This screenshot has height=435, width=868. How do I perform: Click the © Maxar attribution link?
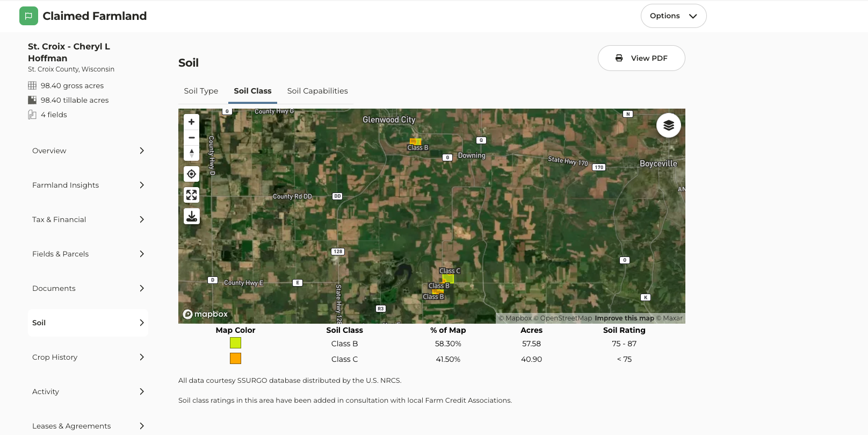tap(669, 318)
